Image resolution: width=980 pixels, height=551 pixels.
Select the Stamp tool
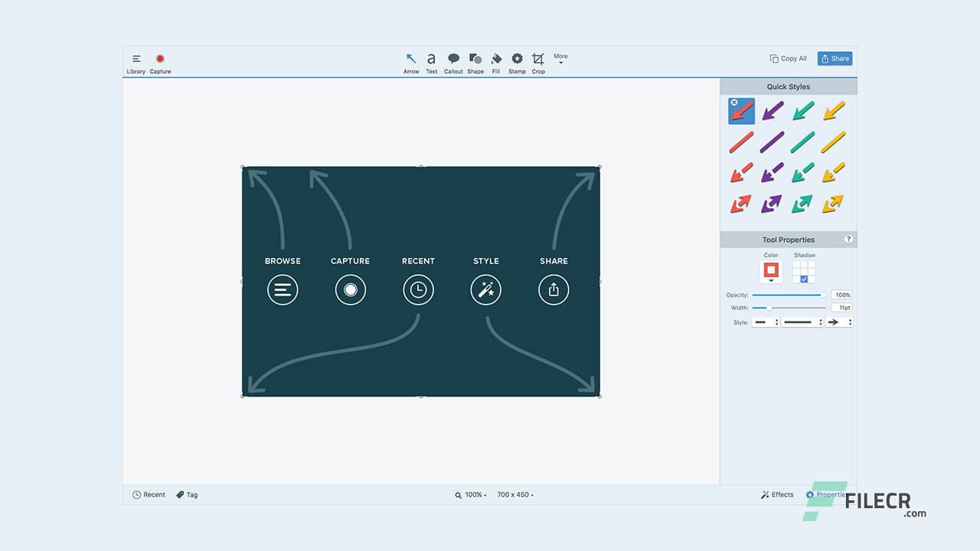517,60
